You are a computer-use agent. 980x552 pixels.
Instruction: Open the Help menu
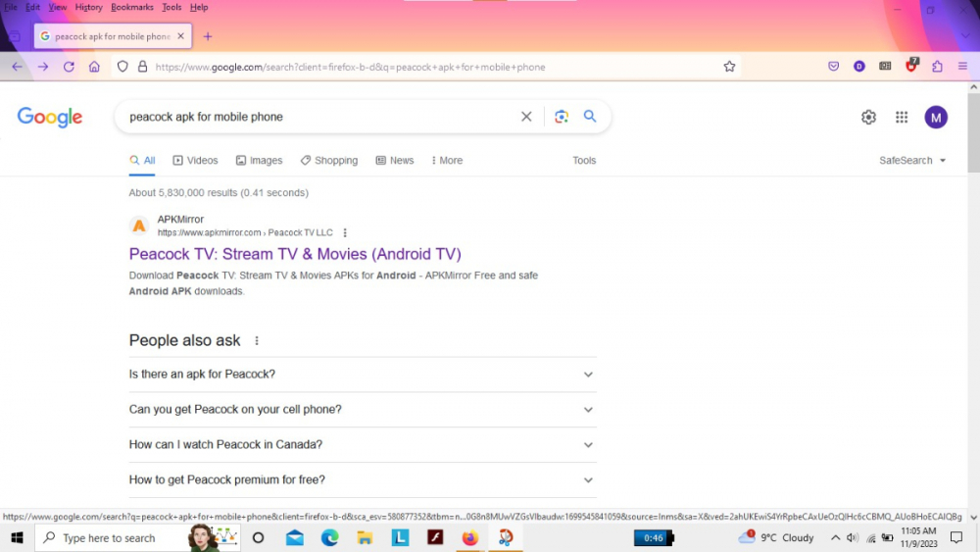(x=199, y=7)
